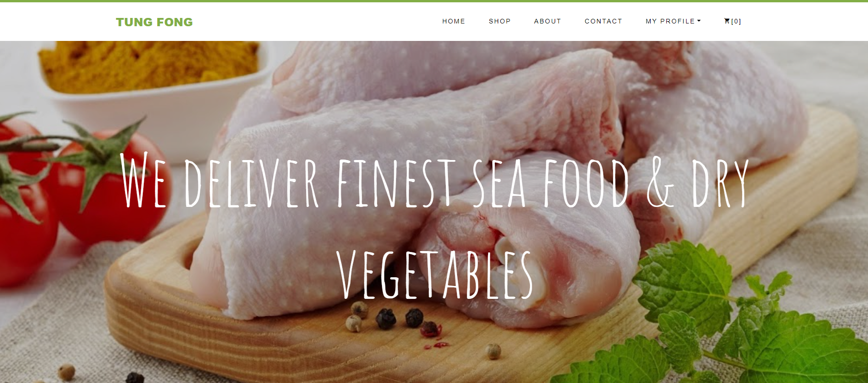
Task: Click the green strip atop the page
Action: click(434, 1)
